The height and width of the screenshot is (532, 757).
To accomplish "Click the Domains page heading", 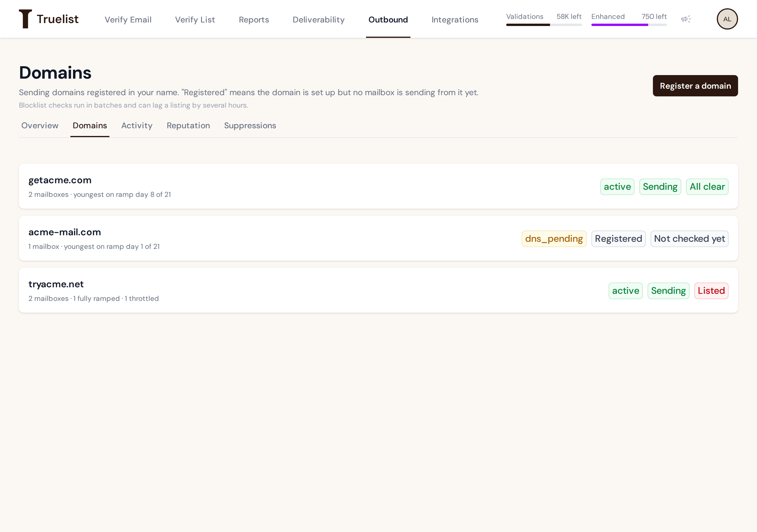I will pyautogui.click(x=55, y=72).
